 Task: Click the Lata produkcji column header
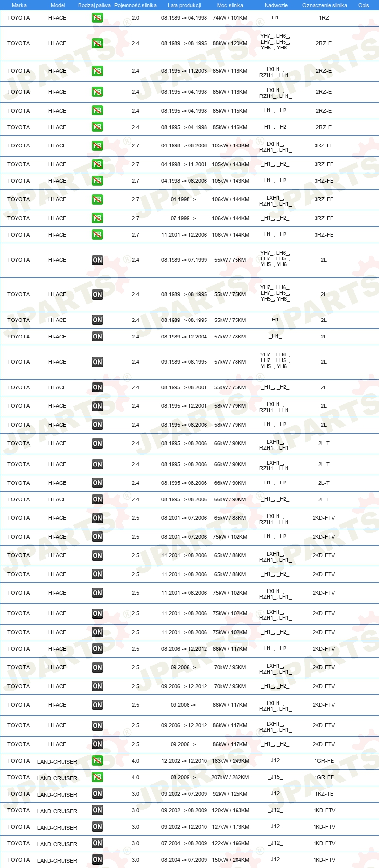click(x=184, y=5)
